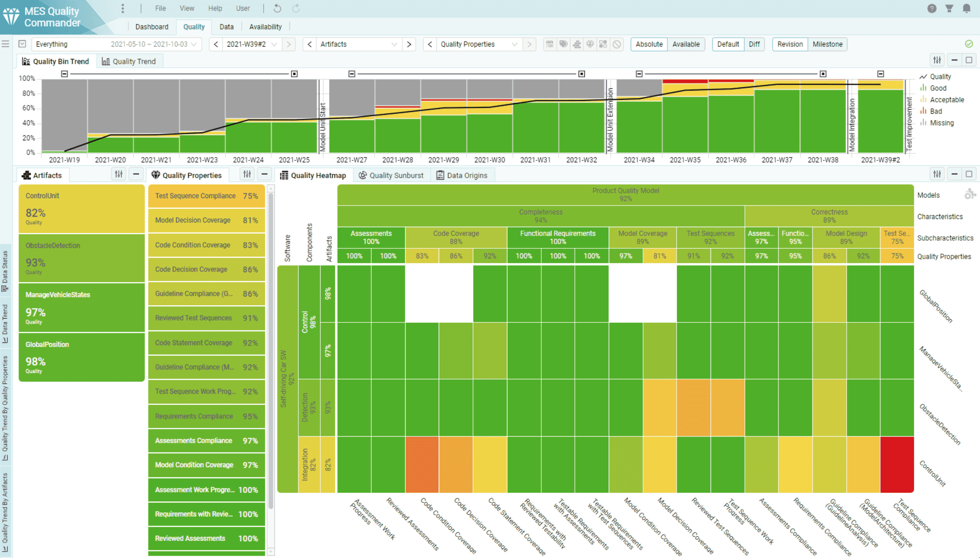Image resolution: width=980 pixels, height=558 pixels.
Task: Click the hamburger menu icon at left
Action: click(5, 44)
